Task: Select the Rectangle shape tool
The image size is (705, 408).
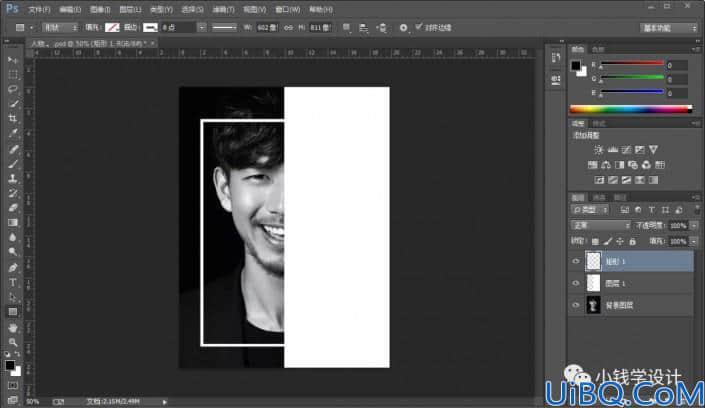Action: click(13, 312)
